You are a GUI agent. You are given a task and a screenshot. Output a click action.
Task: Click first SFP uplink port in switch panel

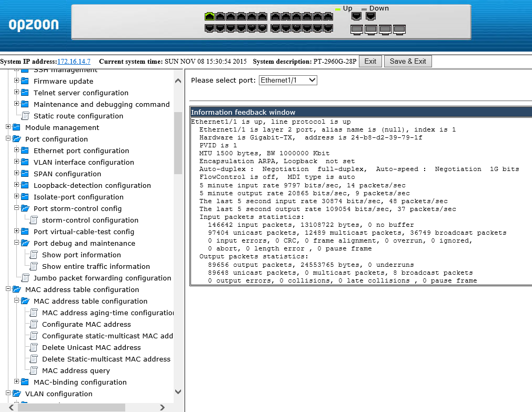(x=357, y=30)
